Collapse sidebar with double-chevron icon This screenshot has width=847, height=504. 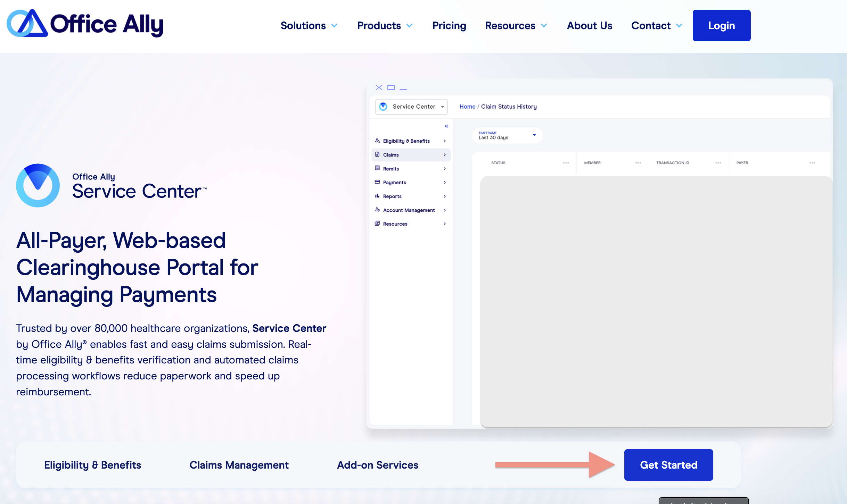(446, 126)
